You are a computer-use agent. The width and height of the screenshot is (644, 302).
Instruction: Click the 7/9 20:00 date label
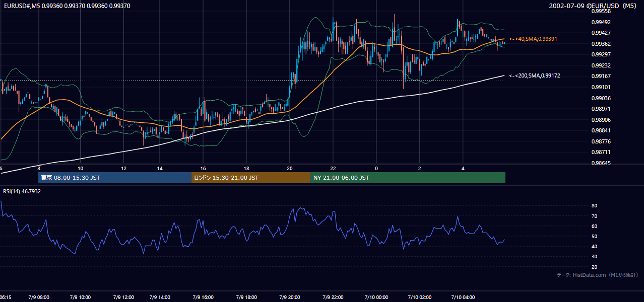tap(290, 297)
